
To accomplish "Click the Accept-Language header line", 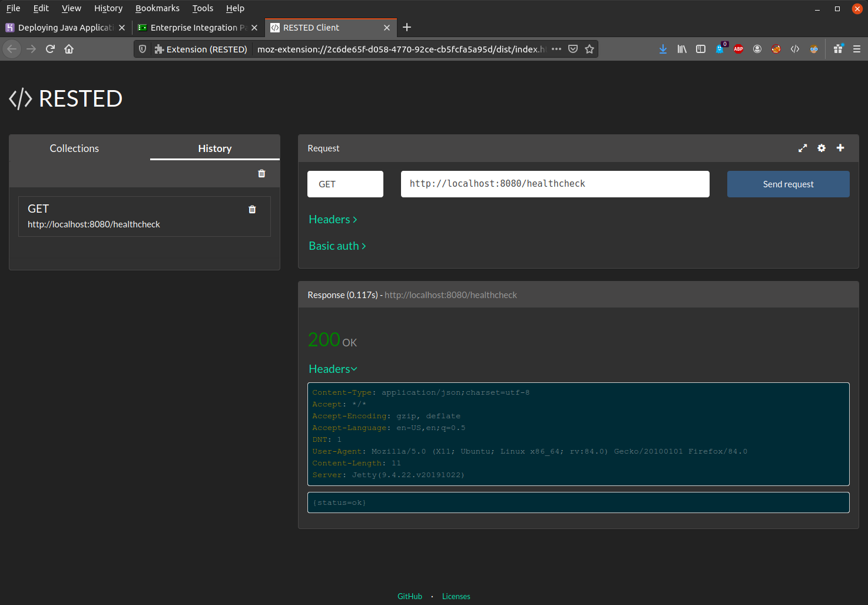I will [389, 428].
